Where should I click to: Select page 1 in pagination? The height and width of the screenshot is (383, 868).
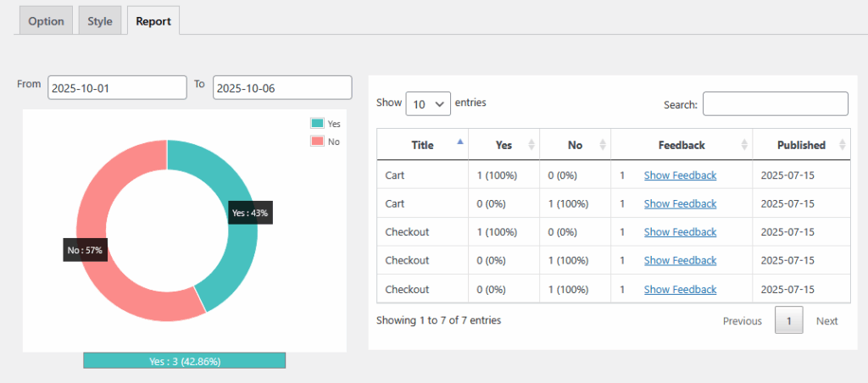tap(788, 321)
